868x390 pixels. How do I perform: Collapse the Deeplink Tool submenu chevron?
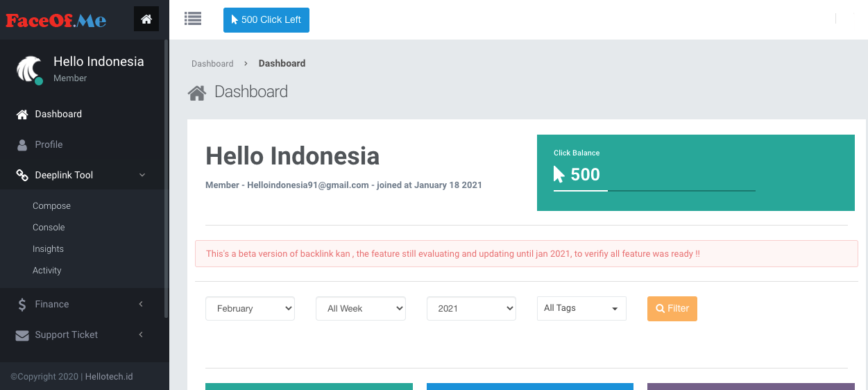pos(142,176)
